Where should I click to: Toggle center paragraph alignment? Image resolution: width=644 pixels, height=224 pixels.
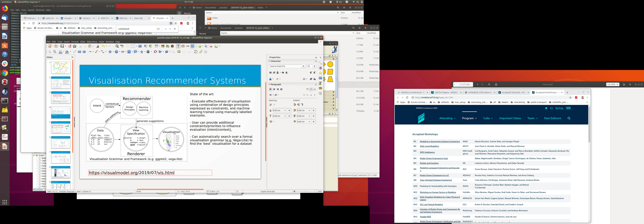click(274, 89)
